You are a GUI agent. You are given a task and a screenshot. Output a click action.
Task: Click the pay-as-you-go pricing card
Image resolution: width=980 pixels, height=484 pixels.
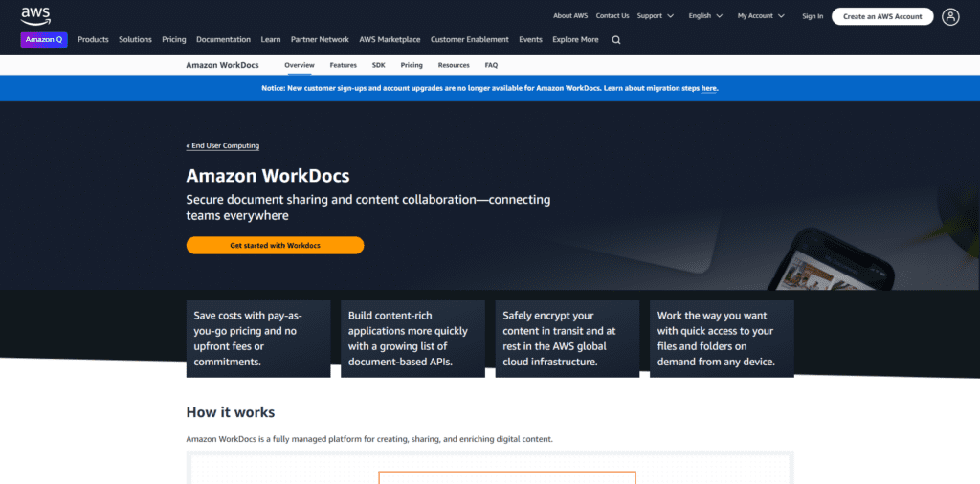[x=258, y=339]
